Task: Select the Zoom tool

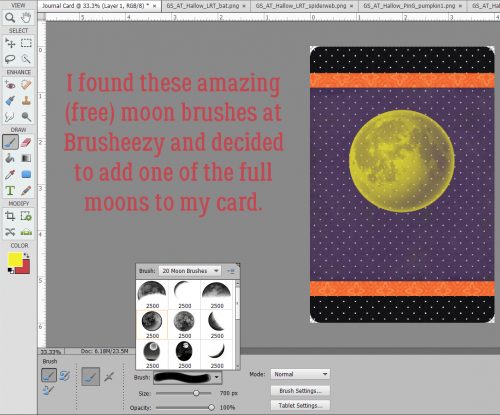Action: coord(10,18)
